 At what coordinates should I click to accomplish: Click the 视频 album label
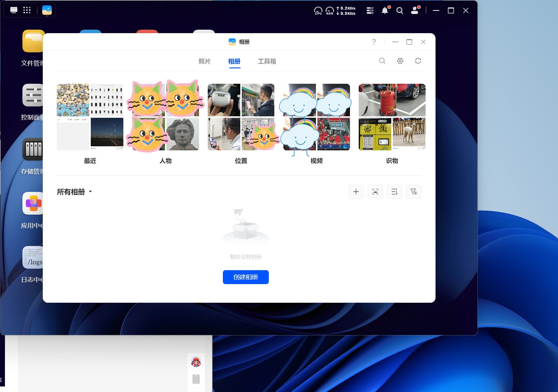(x=317, y=161)
